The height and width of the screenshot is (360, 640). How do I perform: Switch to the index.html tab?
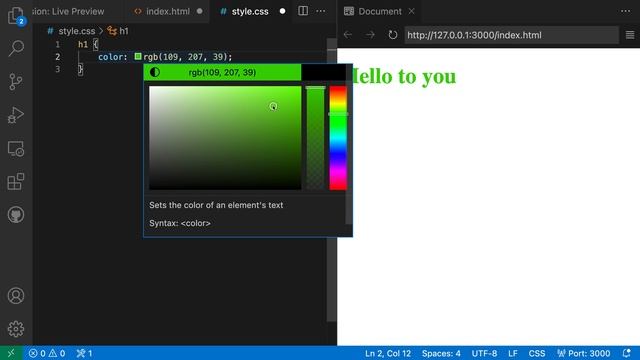click(x=168, y=11)
